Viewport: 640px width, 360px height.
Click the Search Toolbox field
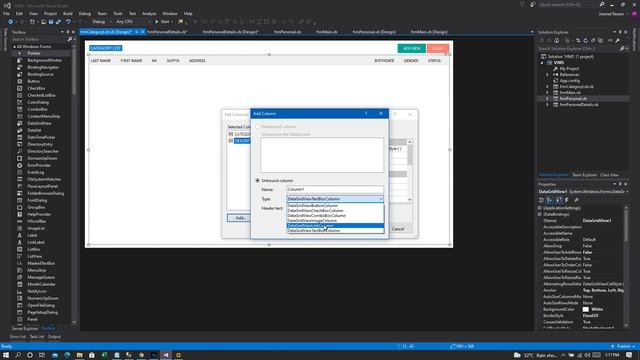point(39,39)
